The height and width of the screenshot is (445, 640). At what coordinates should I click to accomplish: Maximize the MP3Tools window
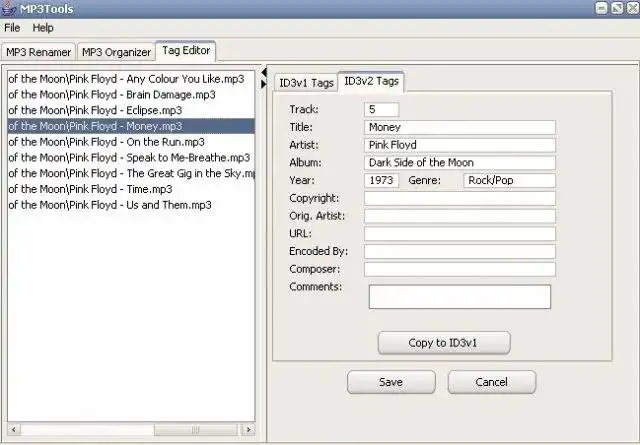(x=617, y=8)
